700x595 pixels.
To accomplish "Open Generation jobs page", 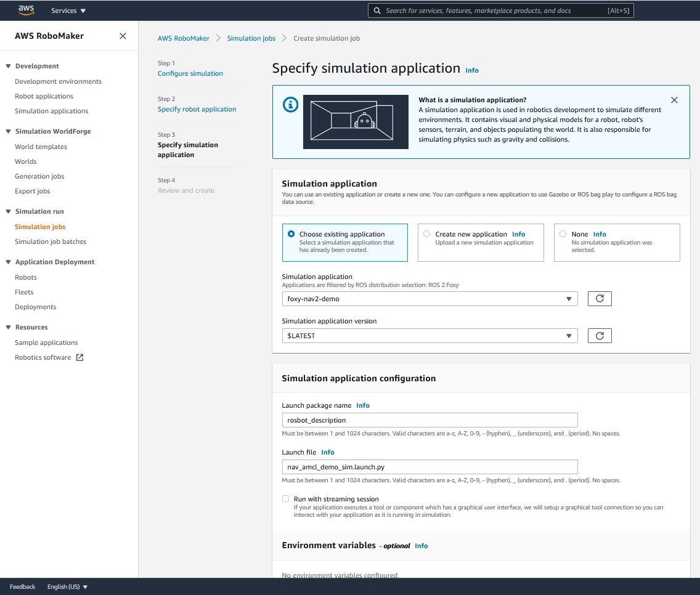I will point(39,176).
